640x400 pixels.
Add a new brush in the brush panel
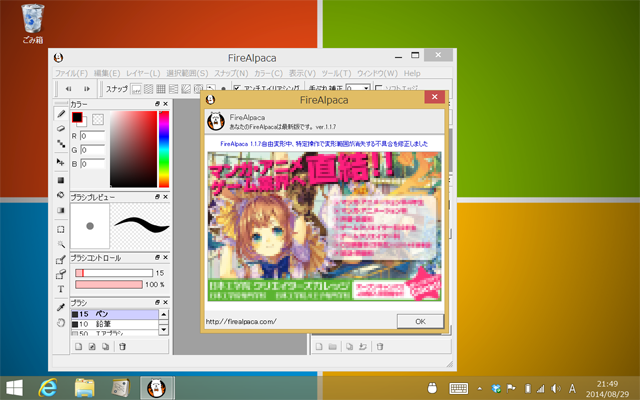[78, 347]
